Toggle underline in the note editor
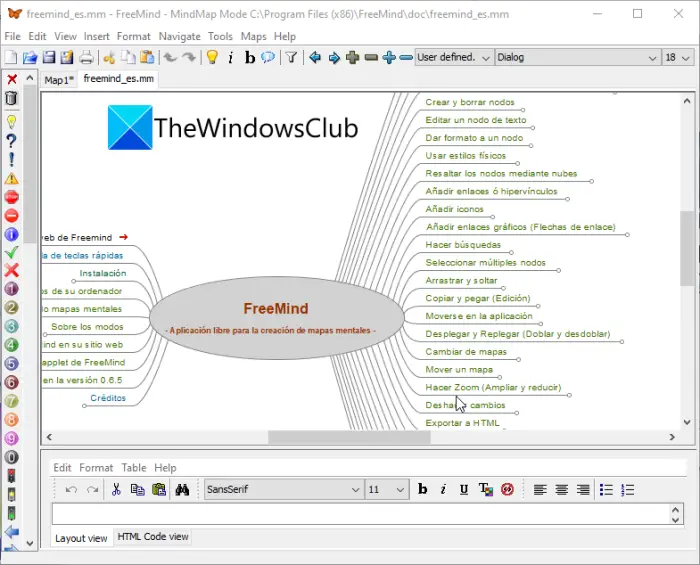Viewport: 700px width, 565px height. point(464,490)
